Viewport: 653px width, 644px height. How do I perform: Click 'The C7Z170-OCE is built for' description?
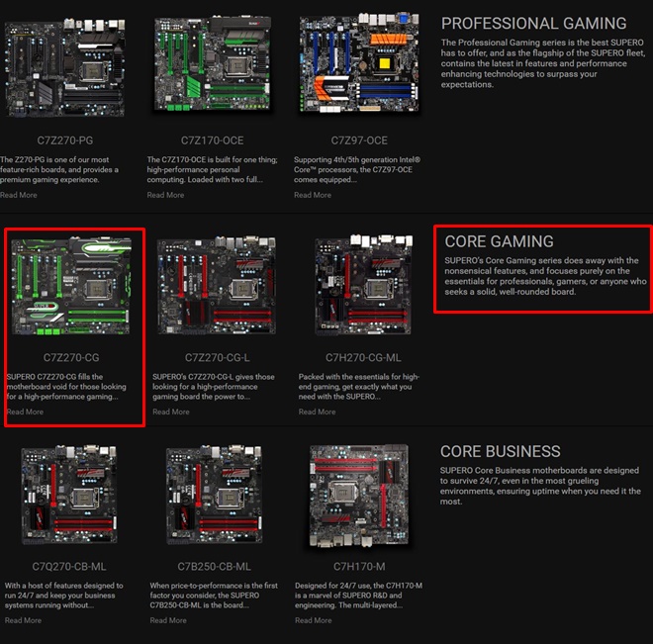click(212, 169)
